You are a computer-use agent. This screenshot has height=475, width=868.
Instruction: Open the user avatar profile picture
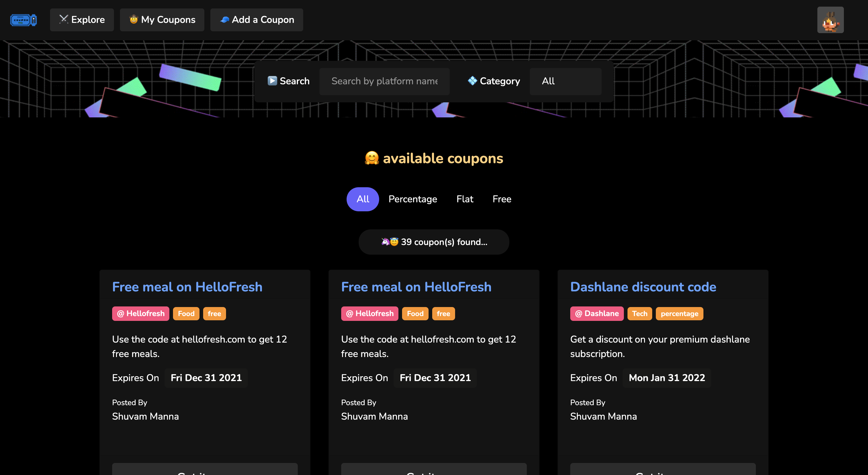click(x=830, y=20)
